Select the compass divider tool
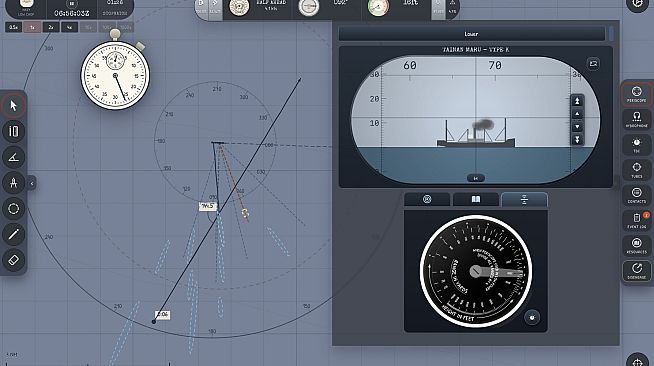 pos(13,183)
